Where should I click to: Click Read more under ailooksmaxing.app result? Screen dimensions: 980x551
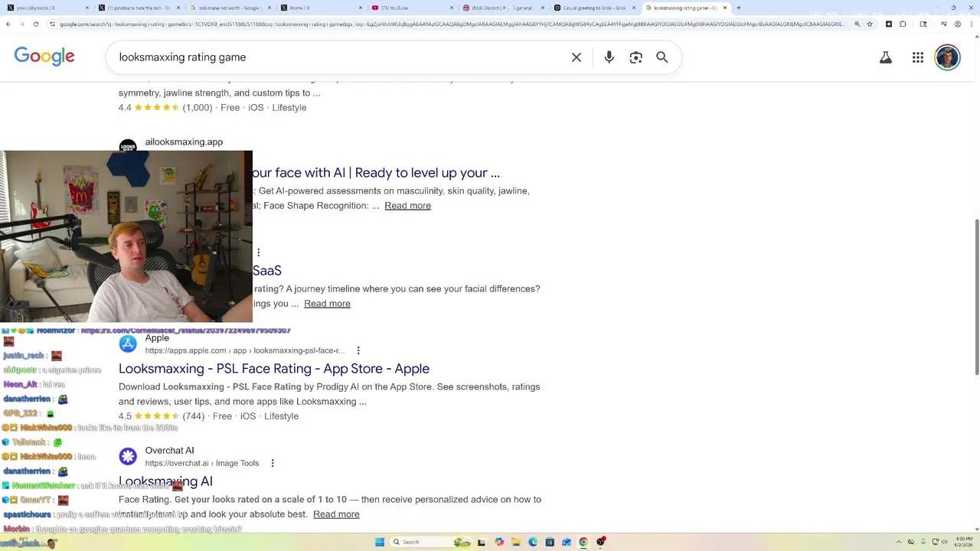407,206
